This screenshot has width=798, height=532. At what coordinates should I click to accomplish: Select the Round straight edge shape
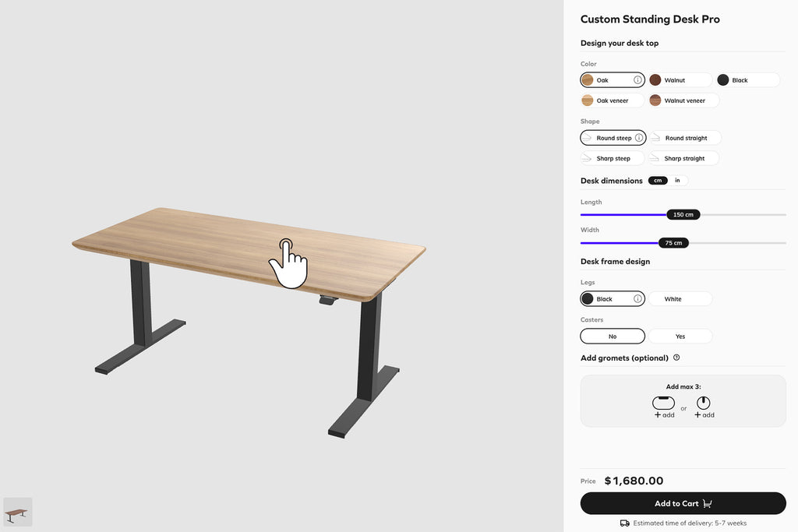click(685, 138)
